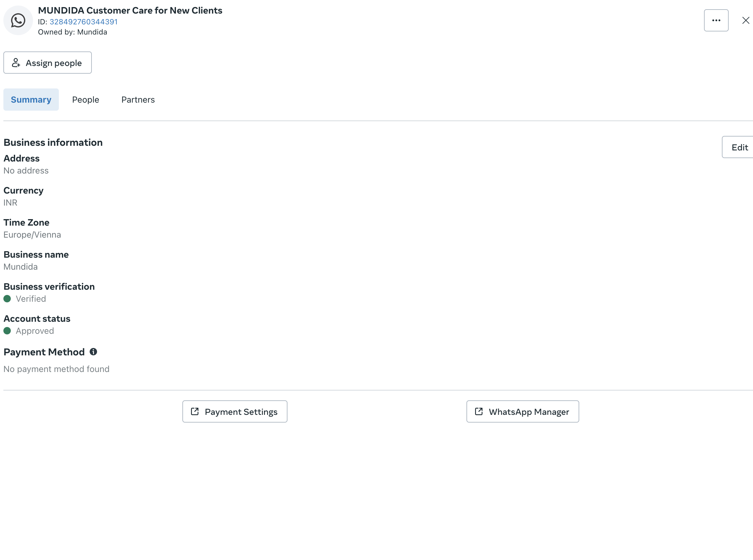The height and width of the screenshot is (560, 753).
Task: Click the Europe/Vienna time zone value
Action: click(x=32, y=235)
